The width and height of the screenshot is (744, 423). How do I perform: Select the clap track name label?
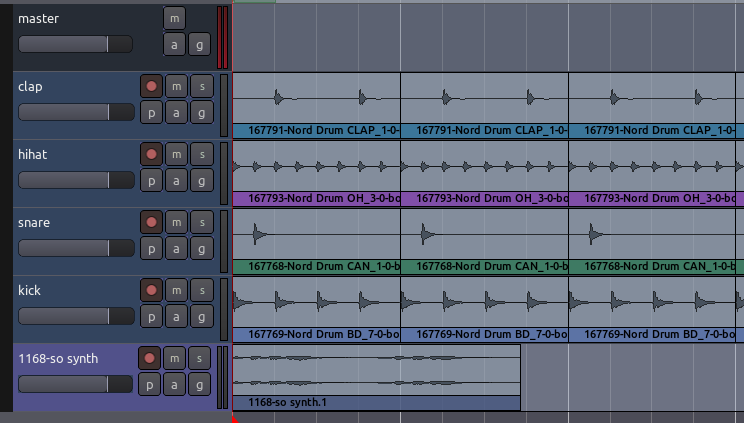point(30,87)
